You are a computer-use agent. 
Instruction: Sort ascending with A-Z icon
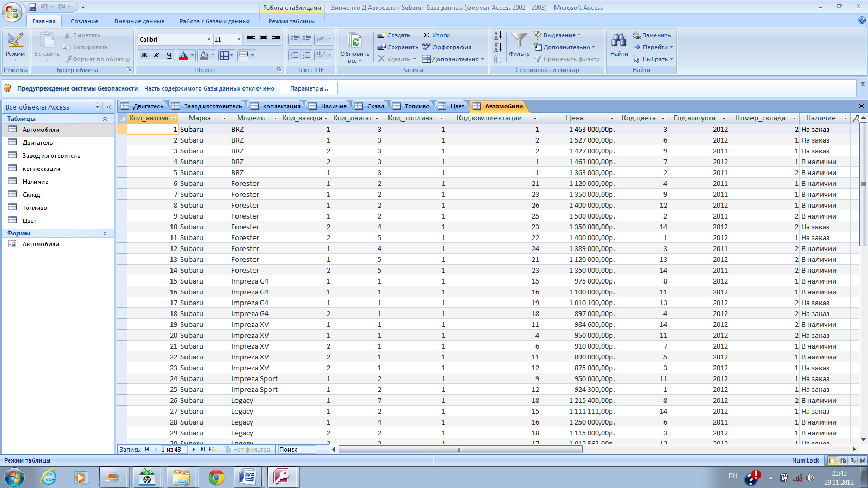coord(498,35)
